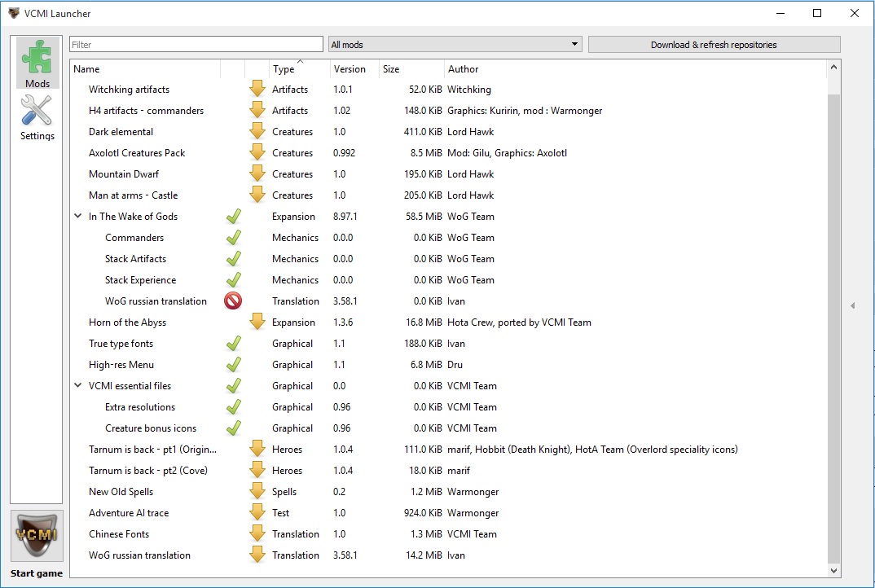
Task: Click download arrow for Dark elemental
Action: coord(257,132)
